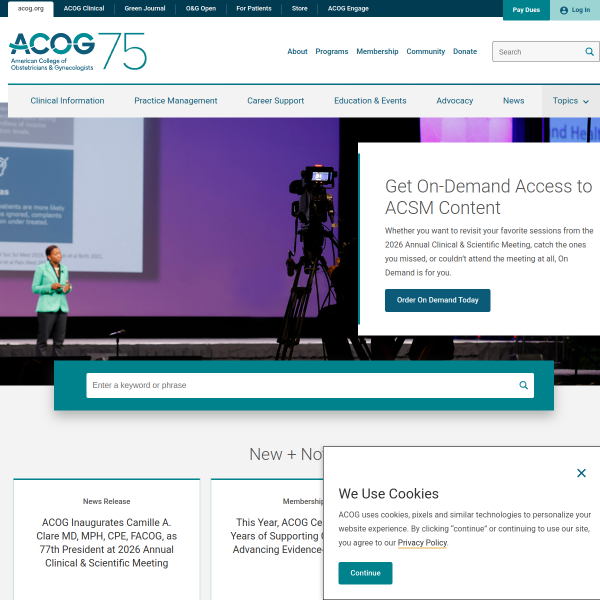
Task: Go to Green Journal site
Action: 145,8
